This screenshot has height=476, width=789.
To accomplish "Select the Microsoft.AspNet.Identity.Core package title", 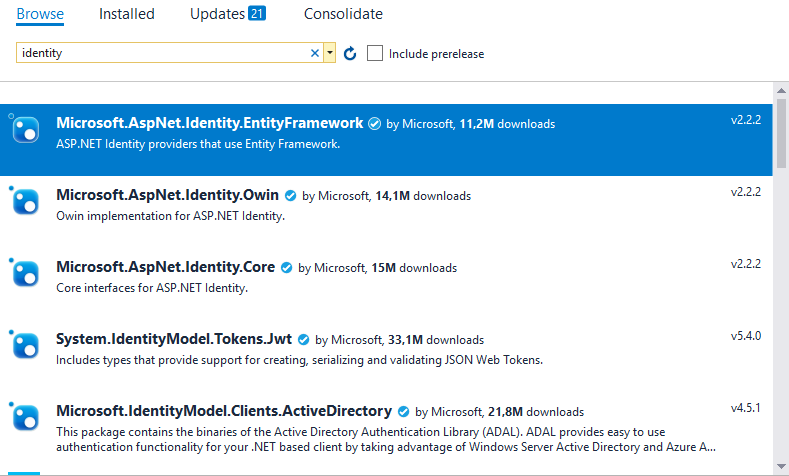I will [166, 267].
